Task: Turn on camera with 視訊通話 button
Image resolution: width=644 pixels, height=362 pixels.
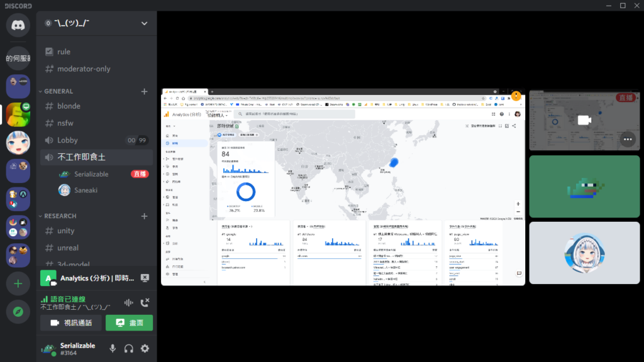Action: click(x=71, y=323)
